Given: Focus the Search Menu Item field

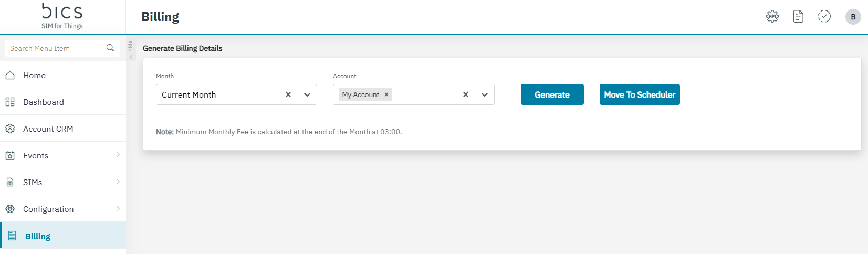Looking at the screenshot, I should point(55,48).
